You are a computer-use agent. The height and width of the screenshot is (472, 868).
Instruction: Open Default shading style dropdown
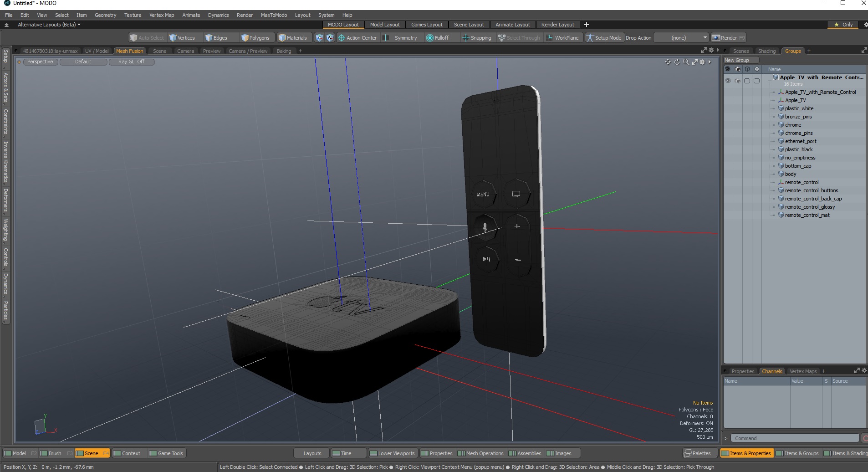[83, 62]
